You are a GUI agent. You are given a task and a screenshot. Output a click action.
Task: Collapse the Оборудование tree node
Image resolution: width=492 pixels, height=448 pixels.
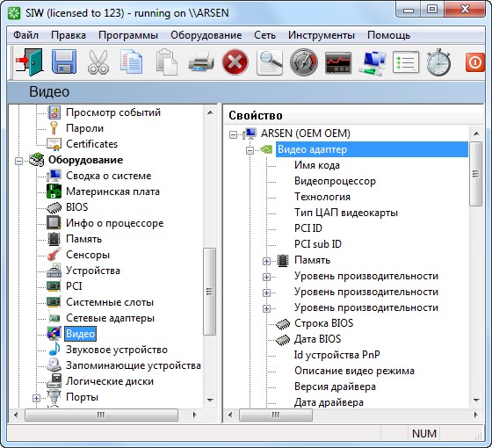[x=18, y=161]
